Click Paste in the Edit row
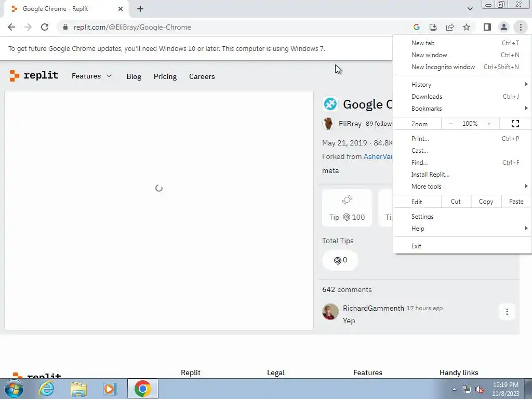The height and width of the screenshot is (399, 532). 516,202
